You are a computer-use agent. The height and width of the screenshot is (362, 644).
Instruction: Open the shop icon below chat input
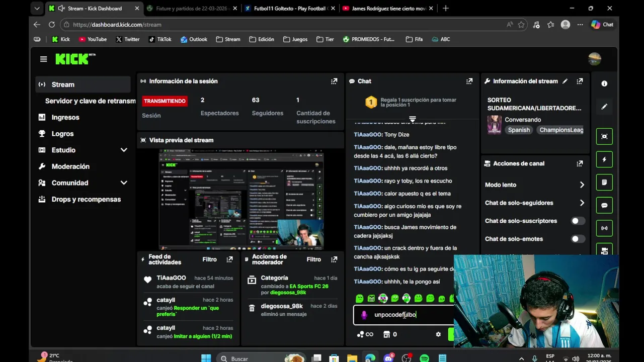point(386,334)
